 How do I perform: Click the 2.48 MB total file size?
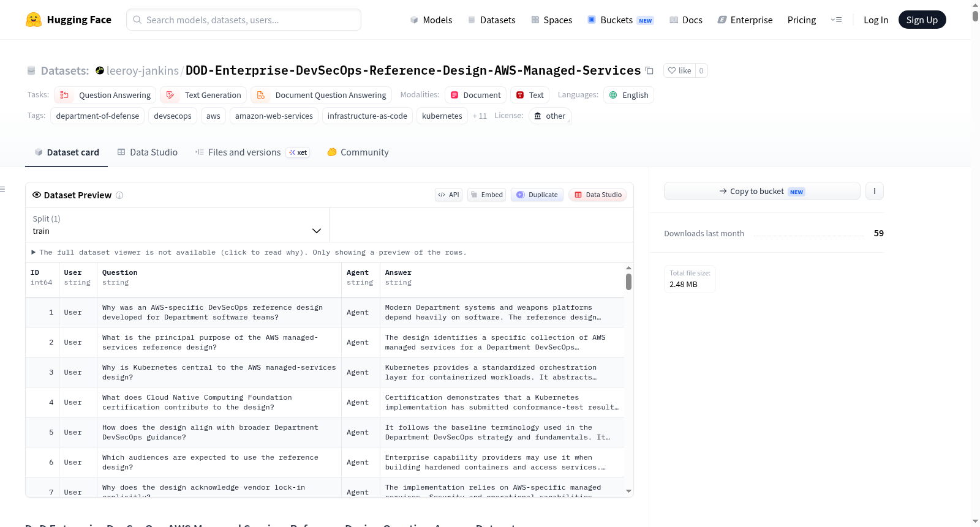pyautogui.click(x=684, y=285)
